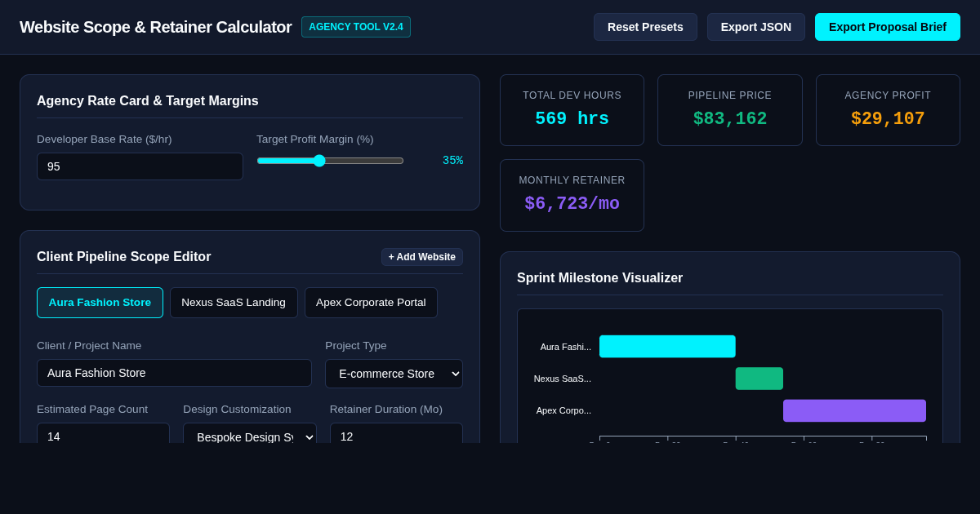This screenshot has width=980, height=514.
Task: Adjust the Target Profit Margin slider
Action: click(330, 161)
